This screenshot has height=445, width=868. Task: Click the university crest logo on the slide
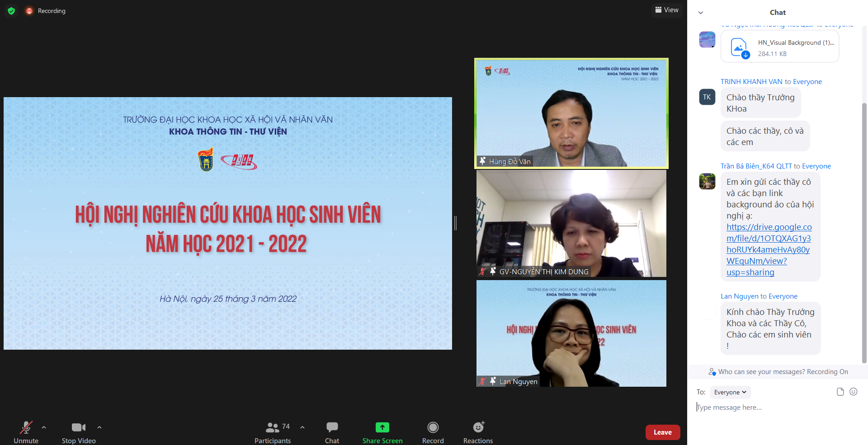[x=206, y=160]
